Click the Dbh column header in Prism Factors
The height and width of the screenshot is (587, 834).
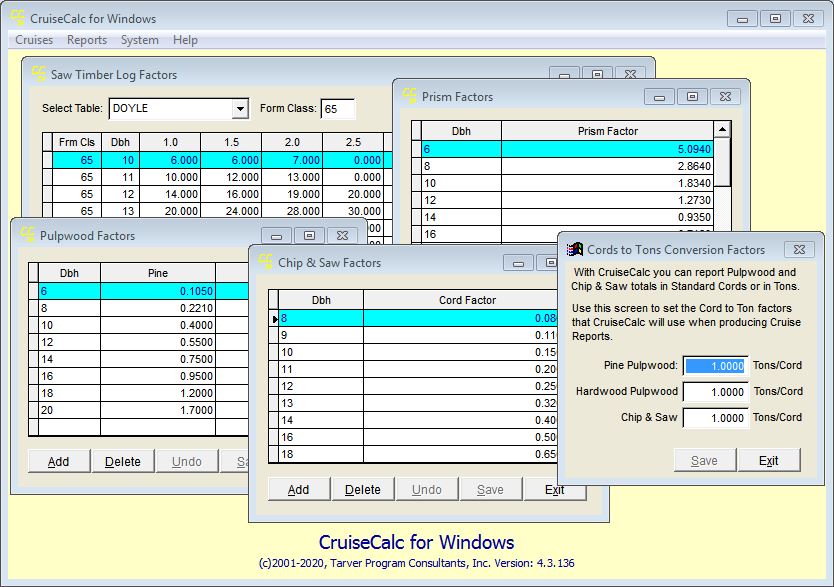(x=461, y=131)
